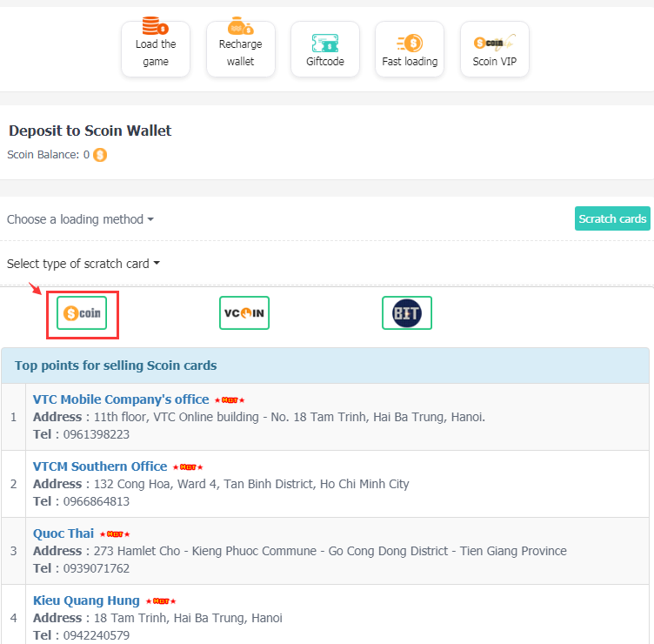Click phone number 0942240579
The height and width of the screenshot is (644, 654).
[x=97, y=635]
